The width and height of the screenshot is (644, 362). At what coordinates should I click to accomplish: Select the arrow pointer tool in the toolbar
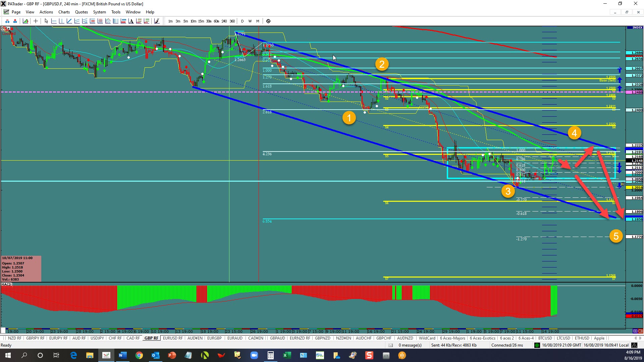click(46, 21)
